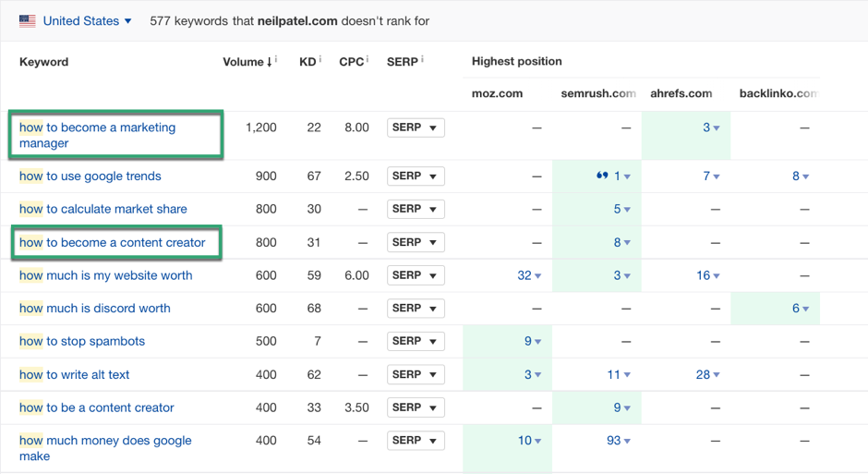Select volume value 1,200 in first row
This screenshot has height=474, width=868.
[x=260, y=128]
